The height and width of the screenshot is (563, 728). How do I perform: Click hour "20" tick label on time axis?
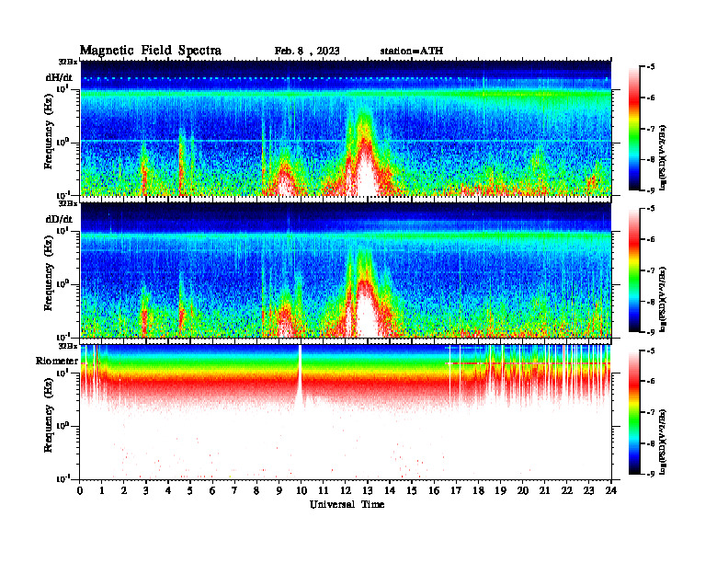pos(522,490)
